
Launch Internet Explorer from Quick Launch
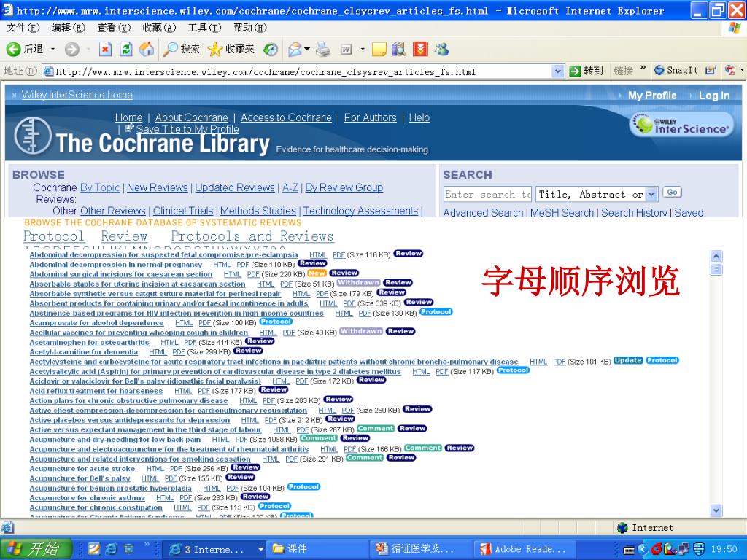112,549
